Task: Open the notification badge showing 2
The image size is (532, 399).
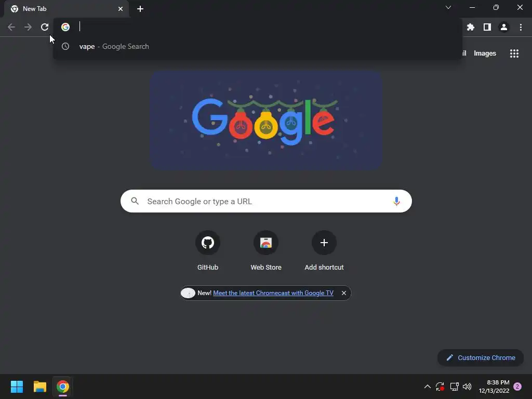Action: point(518,387)
